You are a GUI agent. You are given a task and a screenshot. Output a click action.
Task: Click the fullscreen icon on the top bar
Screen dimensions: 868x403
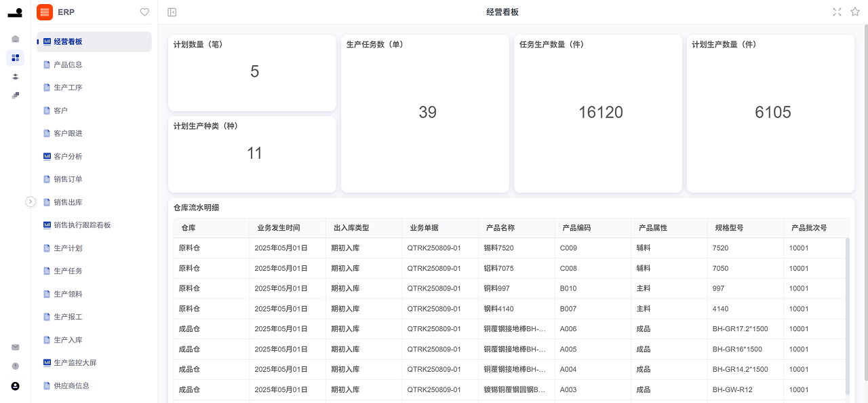tap(837, 12)
